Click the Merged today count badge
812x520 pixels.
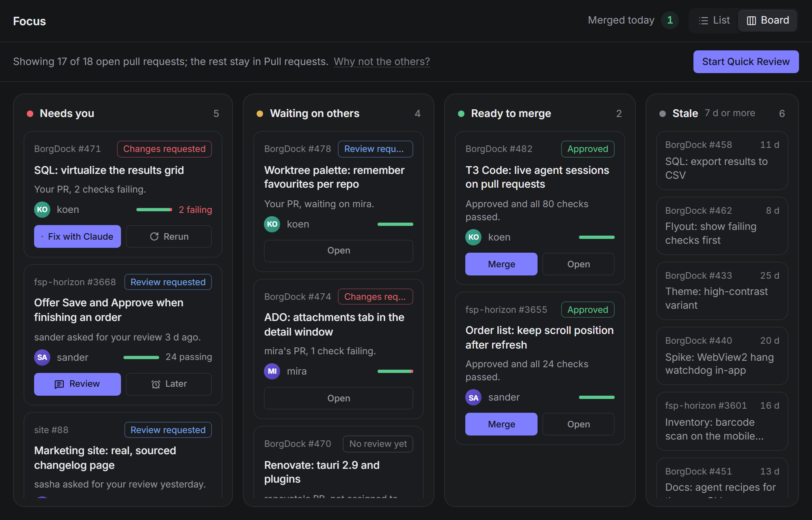670,20
